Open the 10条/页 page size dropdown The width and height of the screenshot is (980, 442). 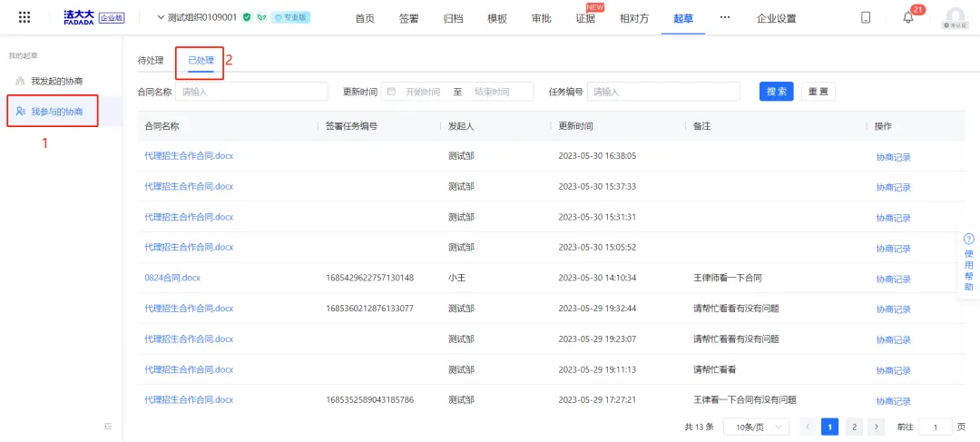tap(756, 427)
